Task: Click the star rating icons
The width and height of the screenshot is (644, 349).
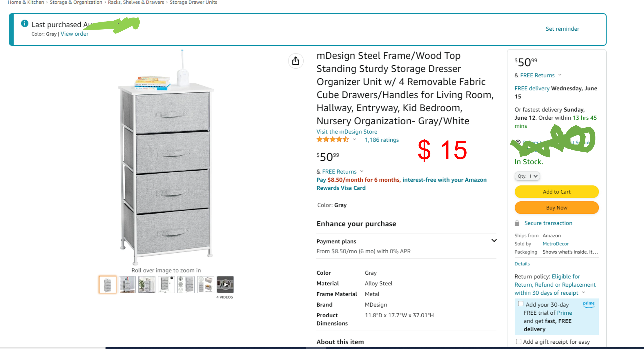Action: (332, 140)
